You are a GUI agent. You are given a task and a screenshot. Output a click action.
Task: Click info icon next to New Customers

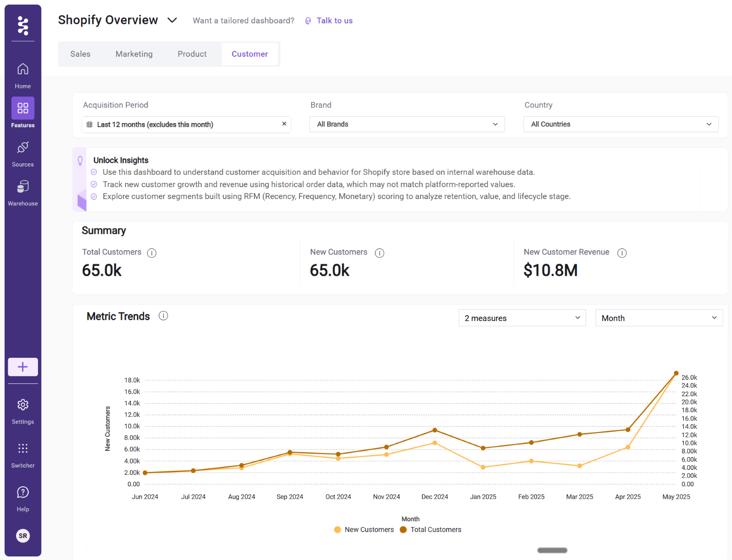click(x=380, y=253)
